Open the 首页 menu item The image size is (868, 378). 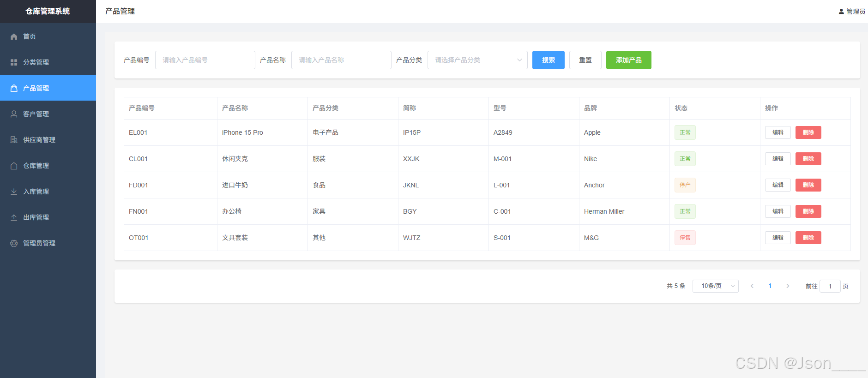(x=48, y=36)
